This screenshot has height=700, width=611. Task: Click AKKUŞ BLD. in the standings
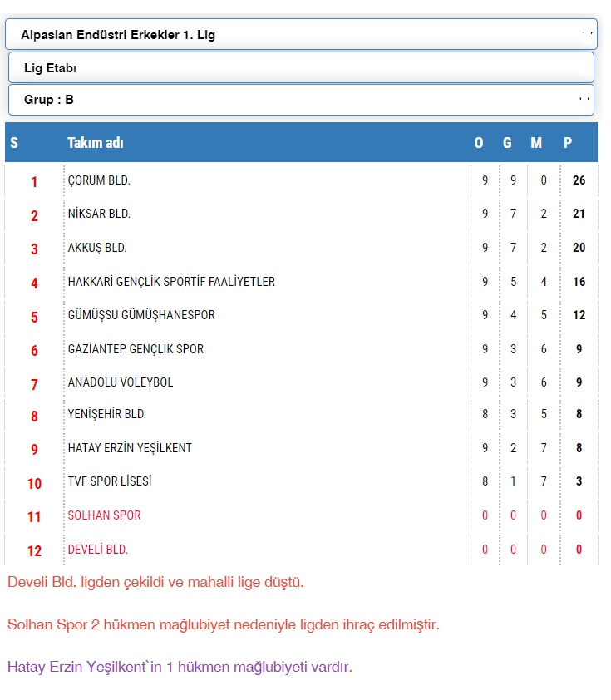(97, 248)
